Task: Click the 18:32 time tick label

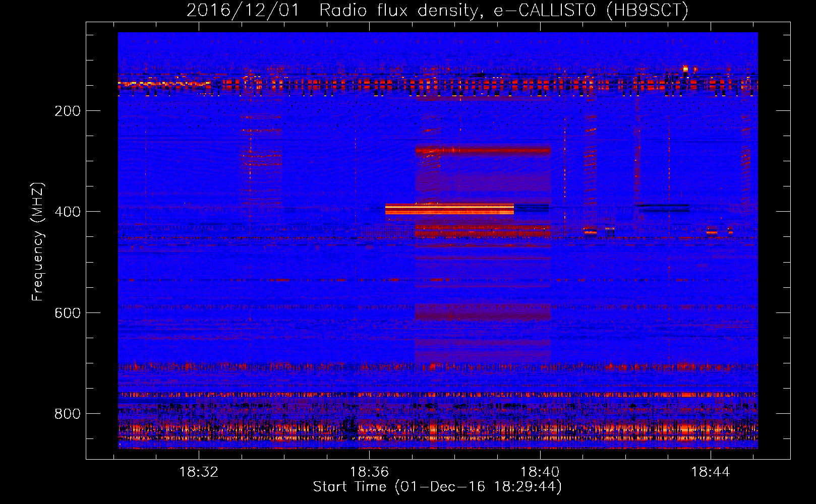Action: coord(199,472)
